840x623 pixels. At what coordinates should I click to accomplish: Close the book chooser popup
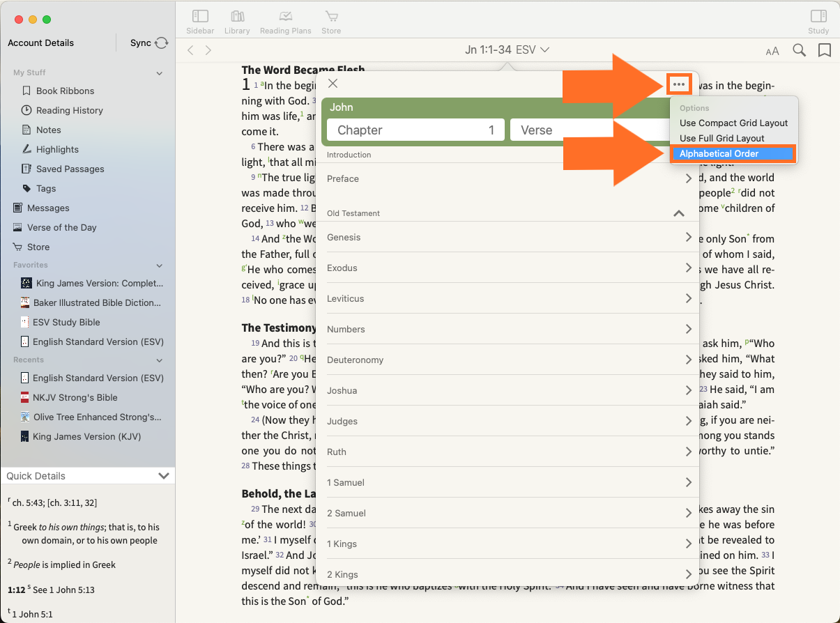pos(333,84)
